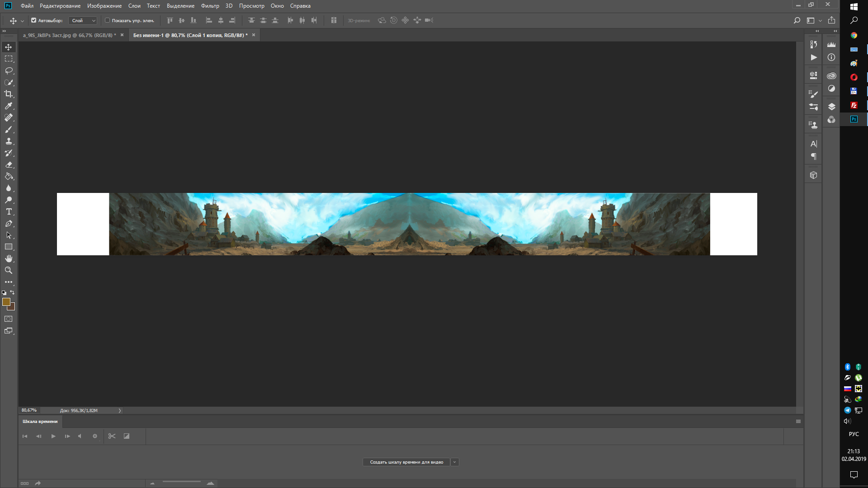Click Создать шкалу времени для видео button
This screenshot has height=488, width=868.
406,462
